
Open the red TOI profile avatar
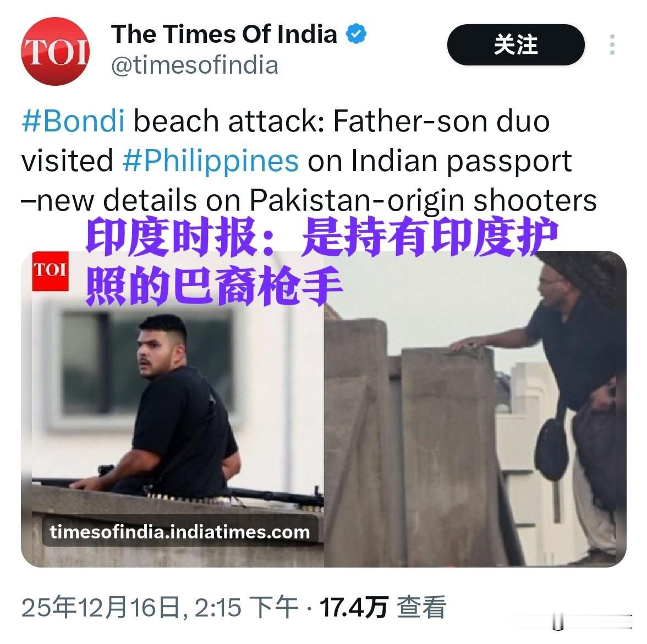pos(55,51)
